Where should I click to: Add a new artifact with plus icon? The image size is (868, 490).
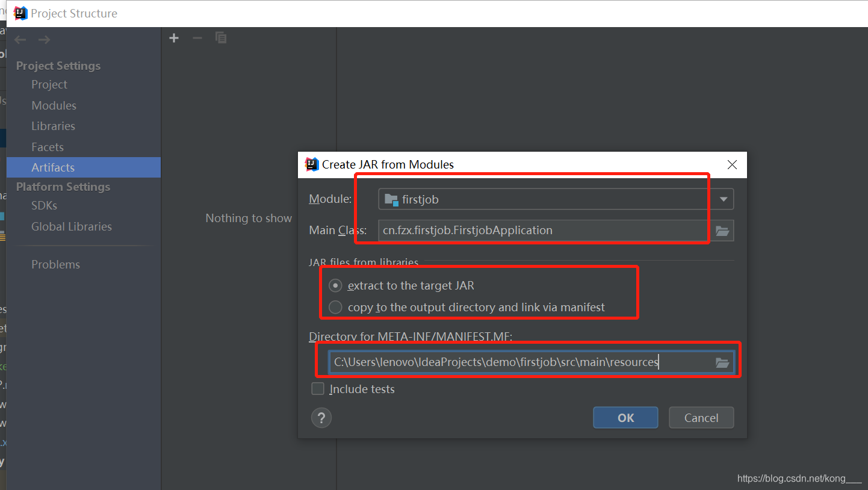coord(174,38)
